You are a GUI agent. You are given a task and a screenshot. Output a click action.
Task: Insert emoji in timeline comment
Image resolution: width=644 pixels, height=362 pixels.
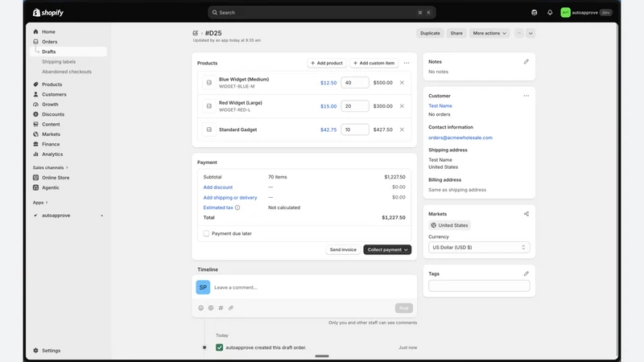pyautogui.click(x=200, y=308)
